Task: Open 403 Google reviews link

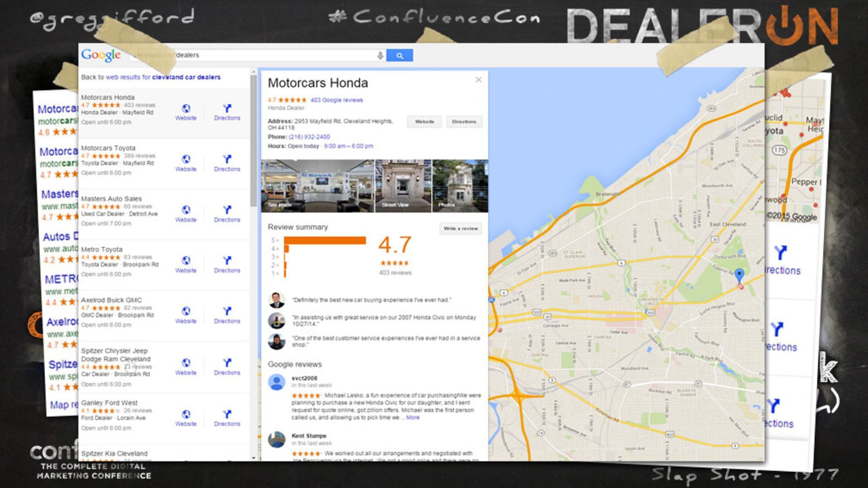Action: [336, 100]
